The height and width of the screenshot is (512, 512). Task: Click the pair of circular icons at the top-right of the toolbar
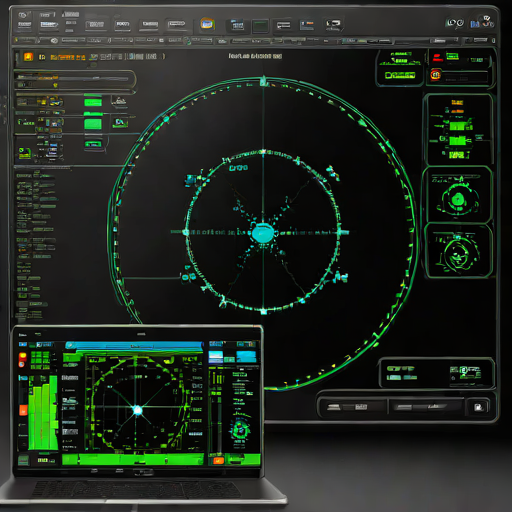click(455, 23)
